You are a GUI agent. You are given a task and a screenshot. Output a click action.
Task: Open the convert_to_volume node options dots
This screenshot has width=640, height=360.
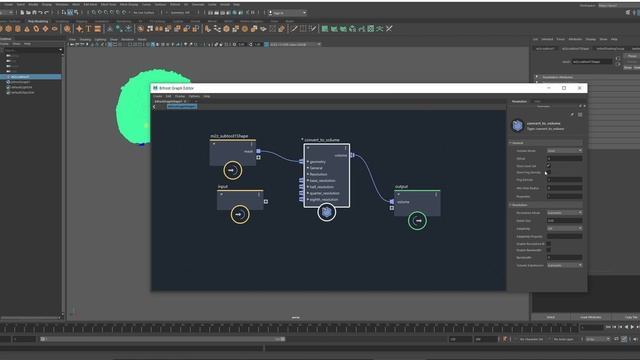[345, 148]
